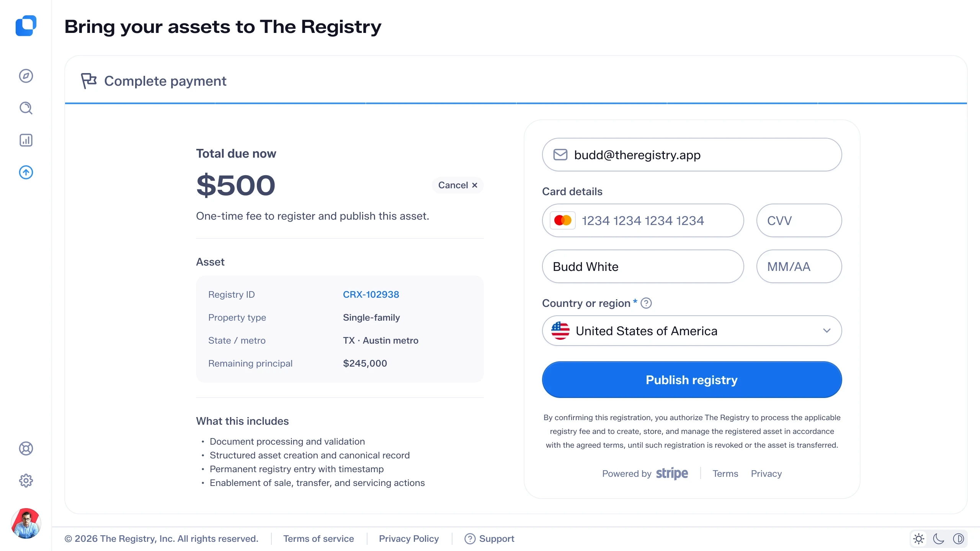Select the upload arrow sidebar icon
Viewport: 980px width, 551px height.
(x=26, y=172)
